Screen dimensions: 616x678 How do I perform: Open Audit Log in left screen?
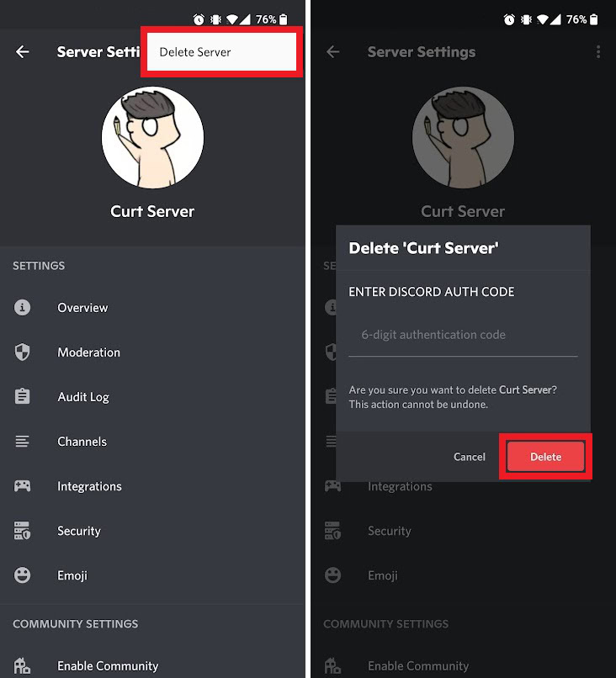(152, 396)
